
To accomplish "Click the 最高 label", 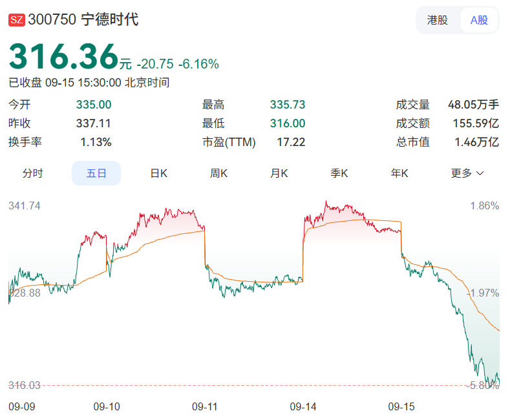I will (x=213, y=105).
